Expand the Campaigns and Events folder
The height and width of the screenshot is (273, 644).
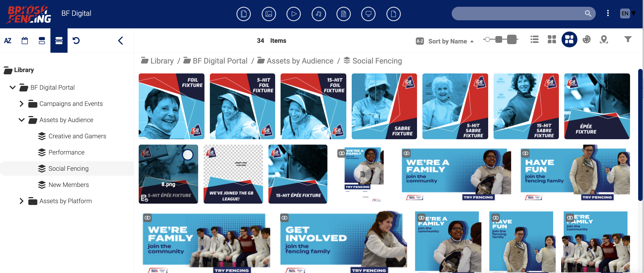(21, 104)
